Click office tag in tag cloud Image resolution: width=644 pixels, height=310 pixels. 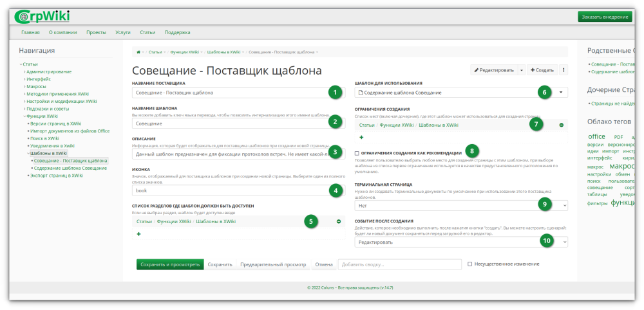coord(596,136)
